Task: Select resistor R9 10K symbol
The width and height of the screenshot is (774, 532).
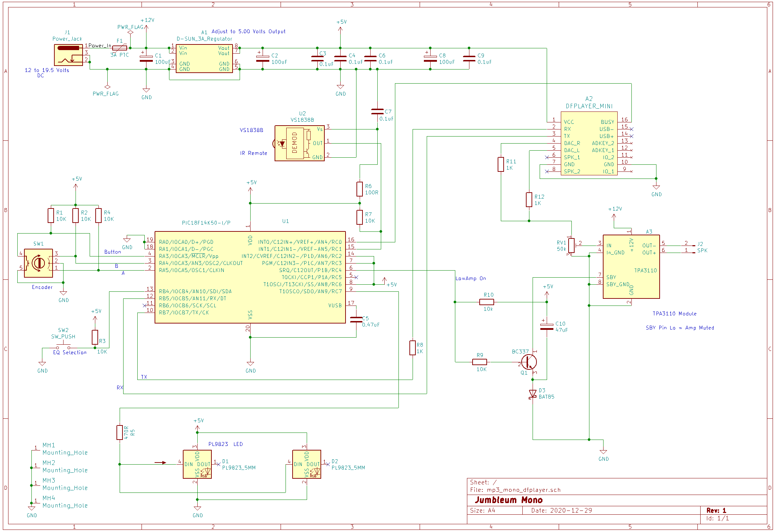Action: click(x=480, y=362)
